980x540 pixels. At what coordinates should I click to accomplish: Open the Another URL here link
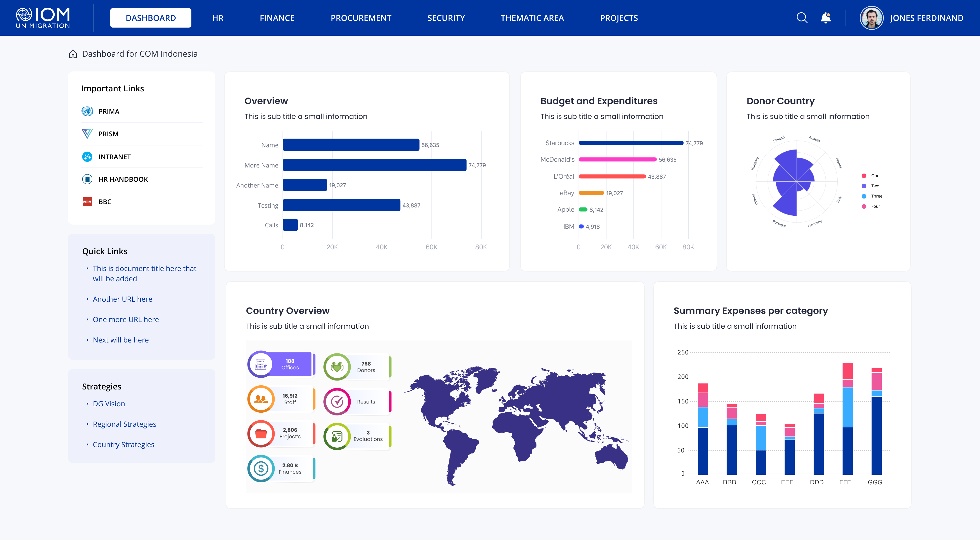122,299
